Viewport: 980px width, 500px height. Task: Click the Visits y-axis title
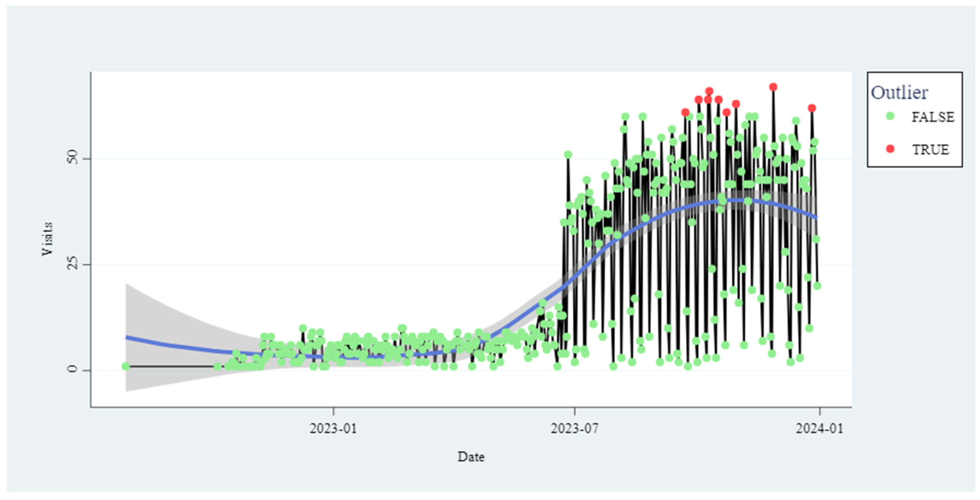coord(47,239)
